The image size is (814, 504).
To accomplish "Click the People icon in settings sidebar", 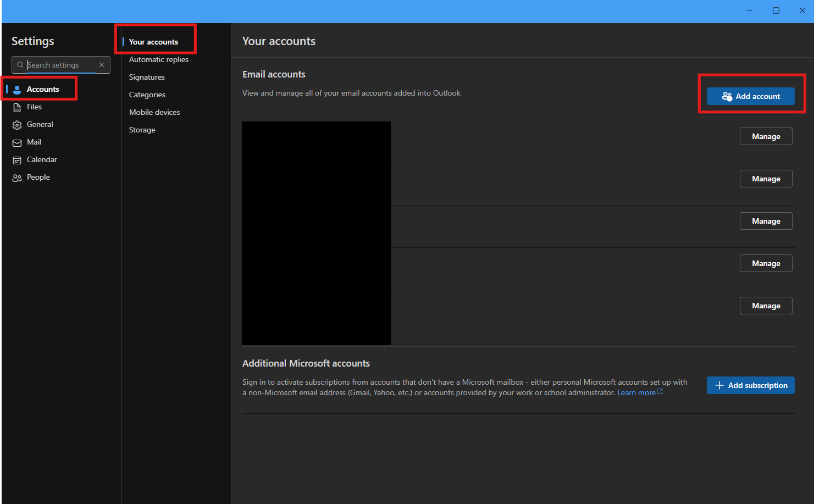I will tap(17, 178).
